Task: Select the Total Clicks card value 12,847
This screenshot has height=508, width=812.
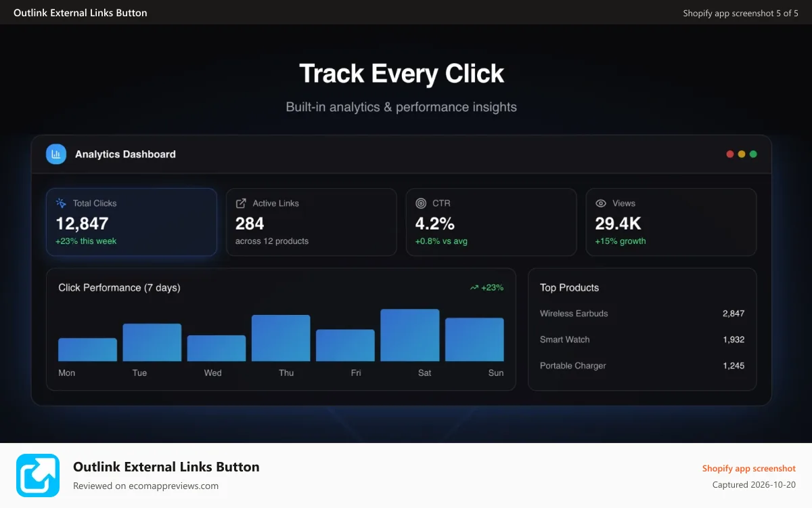Action: [x=82, y=224]
